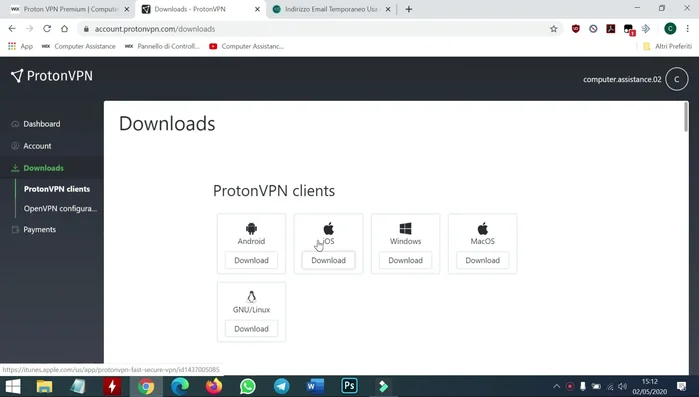Screen dimensions: 699x397
Task: Open Firefox from taskbar
Action: [x=214, y=386]
